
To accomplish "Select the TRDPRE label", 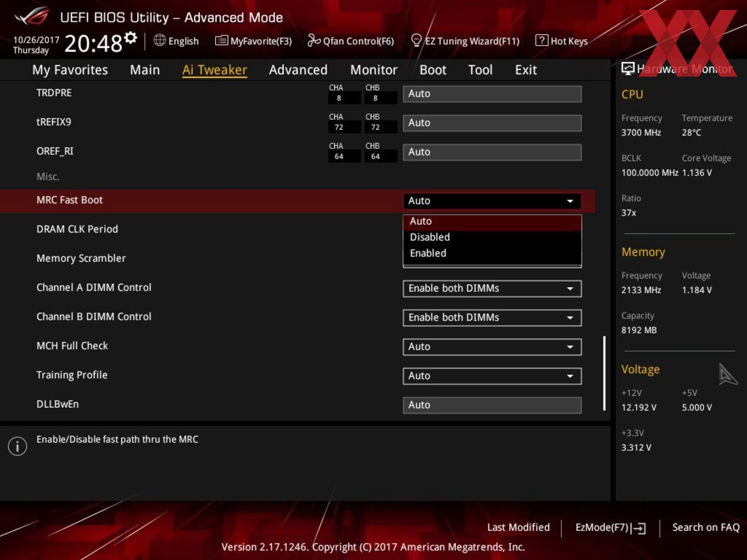I will click(54, 93).
